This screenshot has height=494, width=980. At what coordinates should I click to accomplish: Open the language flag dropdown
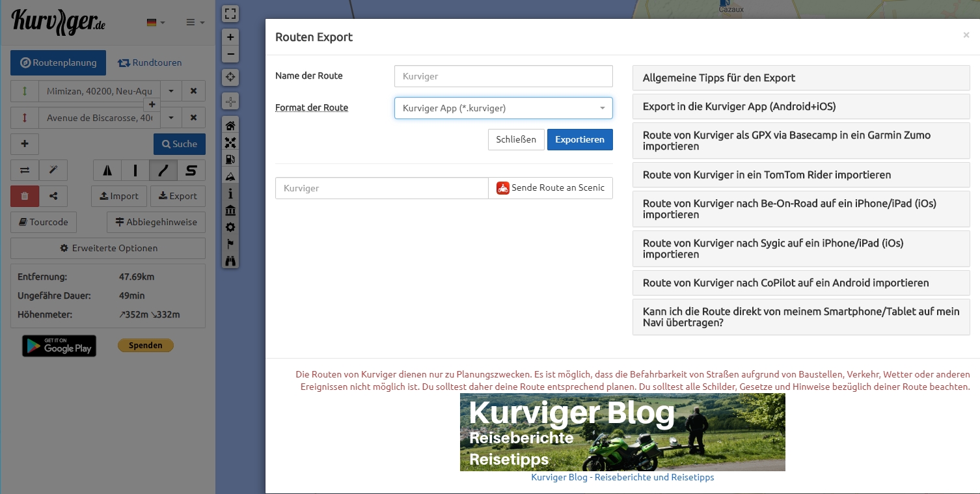click(x=156, y=22)
